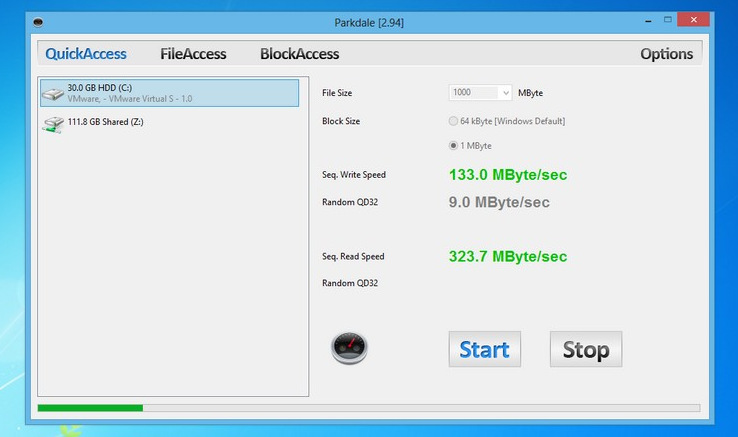This screenshot has height=437, width=738.
Task: Choose 1 MByte block size
Action: pyautogui.click(x=470, y=146)
